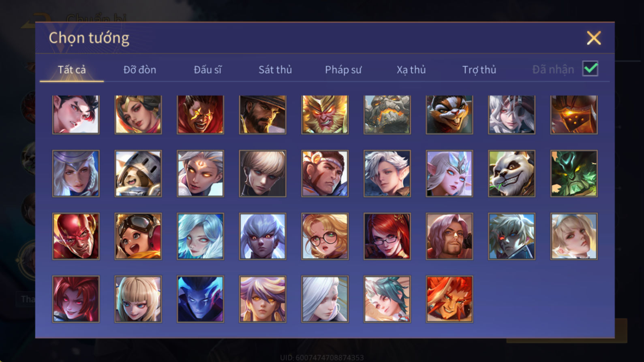Choose the raccoon in knight helmet hero
This screenshot has width=644, height=362.
coord(138,174)
